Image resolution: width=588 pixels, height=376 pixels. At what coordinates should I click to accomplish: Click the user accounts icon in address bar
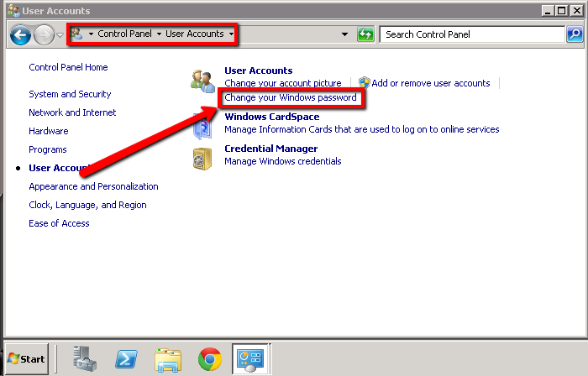76,34
